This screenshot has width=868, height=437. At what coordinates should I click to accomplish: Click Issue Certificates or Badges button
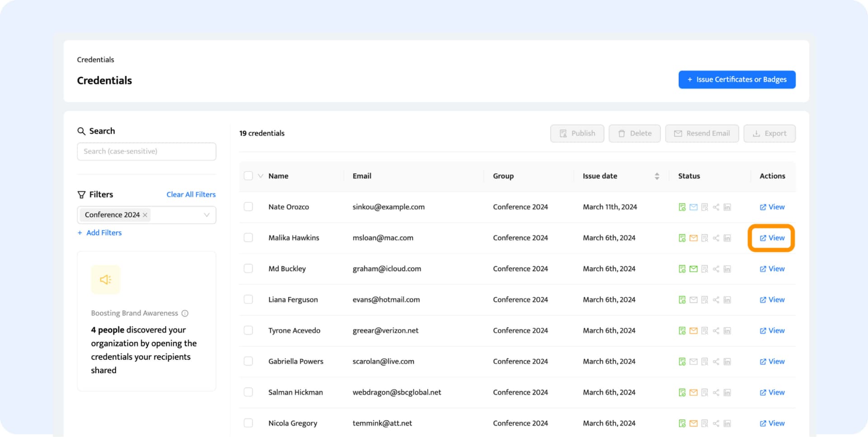point(736,80)
